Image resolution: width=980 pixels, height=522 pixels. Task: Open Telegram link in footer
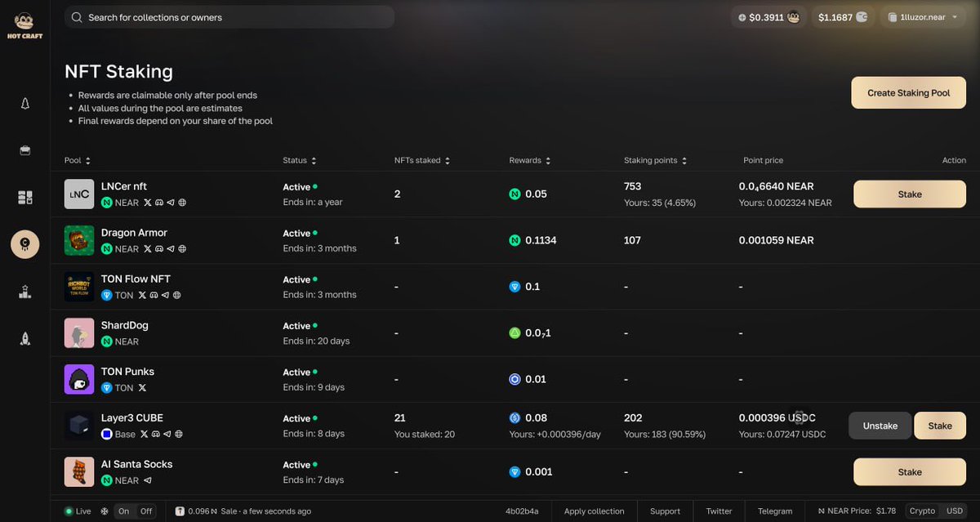[x=775, y=511]
